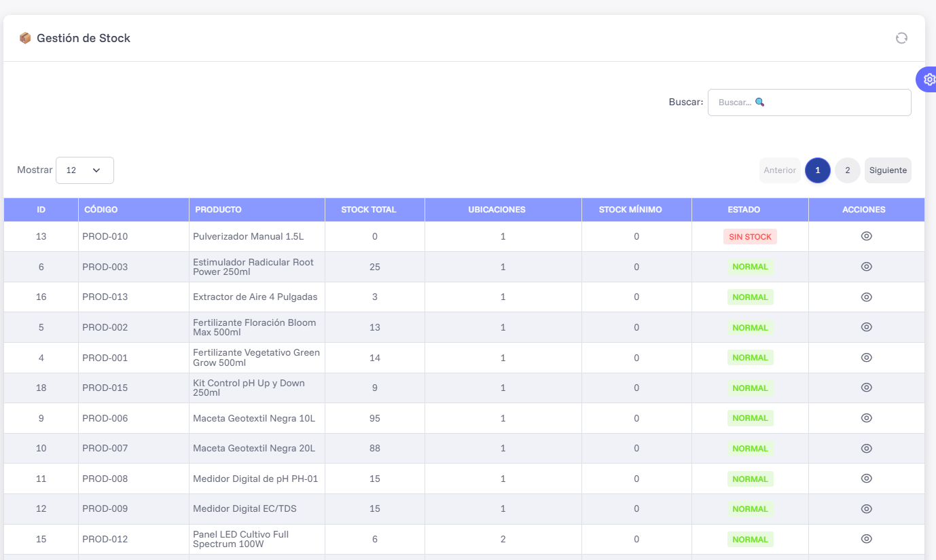
Task: View details for Maceta Geotextil Negra 20L
Action: [866, 449]
